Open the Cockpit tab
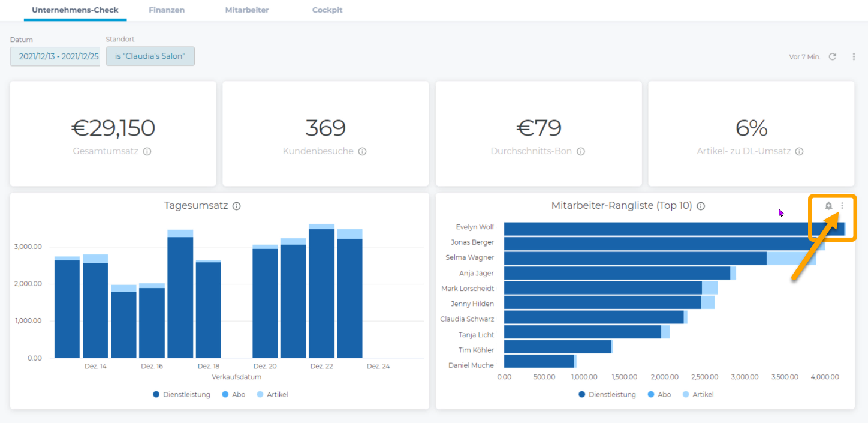The width and height of the screenshot is (868, 423). 327,10
